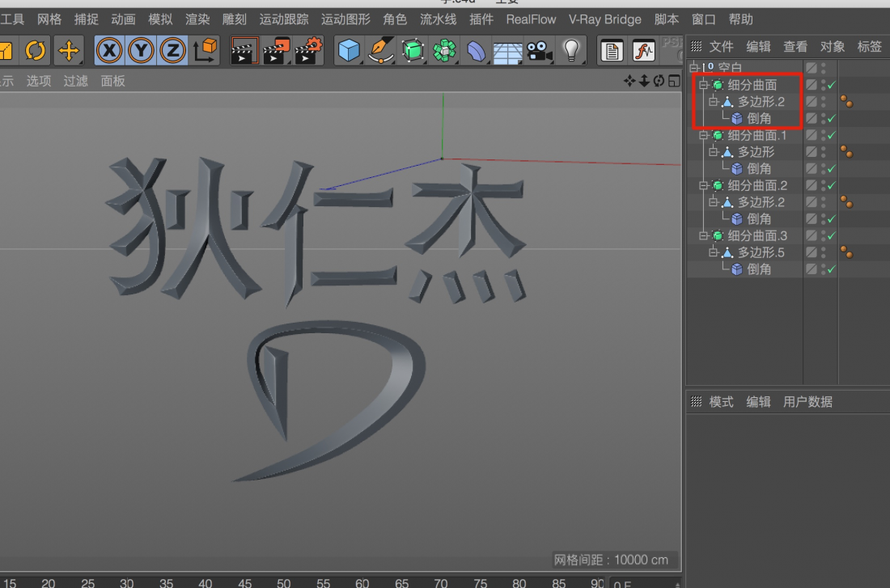Toggle the Z axis lock
The height and width of the screenshot is (588, 890).
[172, 51]
